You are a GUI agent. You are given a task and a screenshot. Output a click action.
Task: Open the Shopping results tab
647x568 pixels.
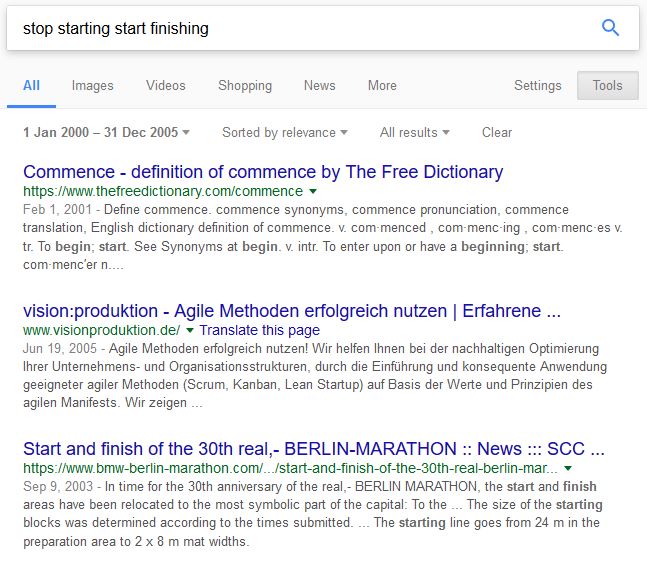245,86
